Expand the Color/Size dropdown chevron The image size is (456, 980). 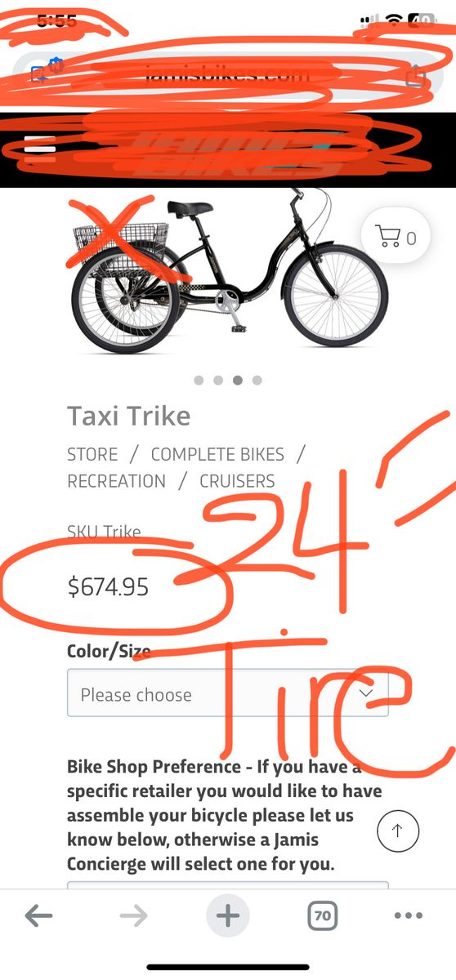point(366,693)
